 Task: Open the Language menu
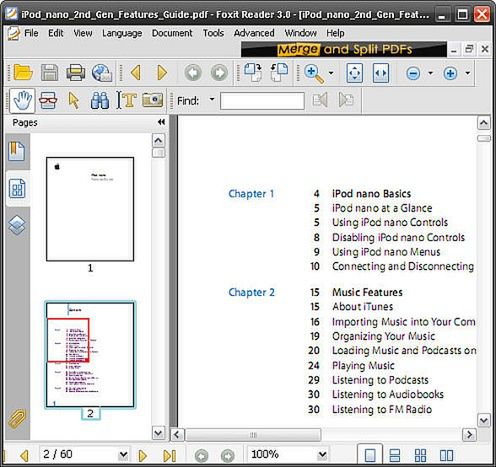point(122,33)
